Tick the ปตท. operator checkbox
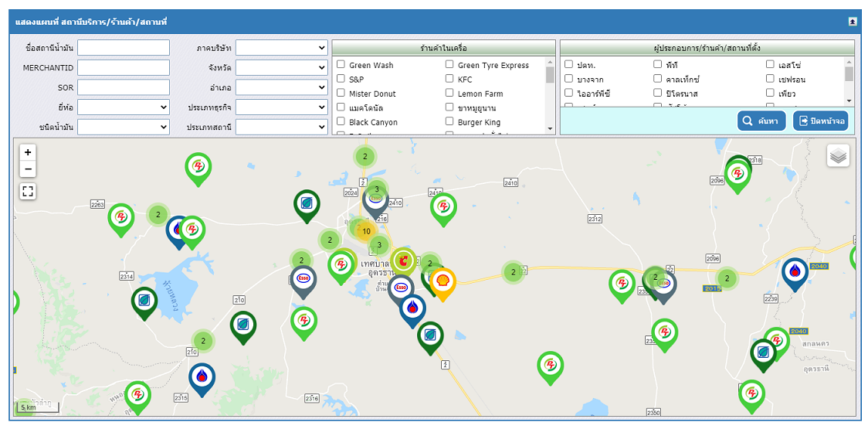The height and width of the screenshot is (429, 868). coord(568,64)
